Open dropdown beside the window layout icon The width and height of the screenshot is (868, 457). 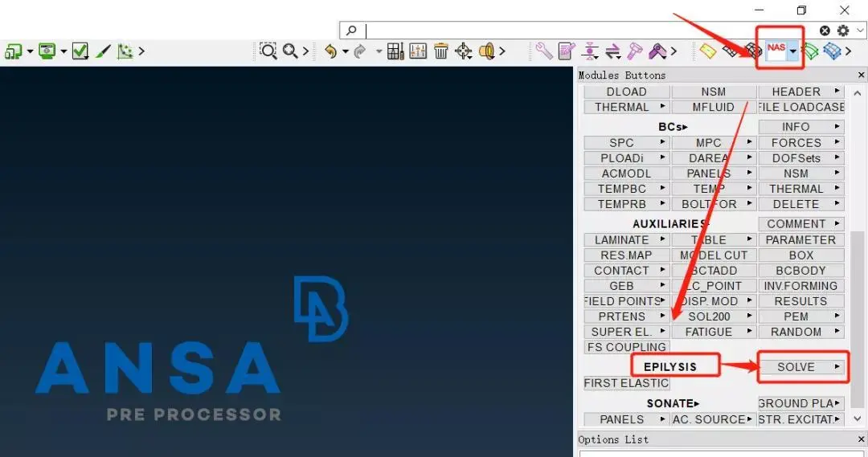pos(30,51)
